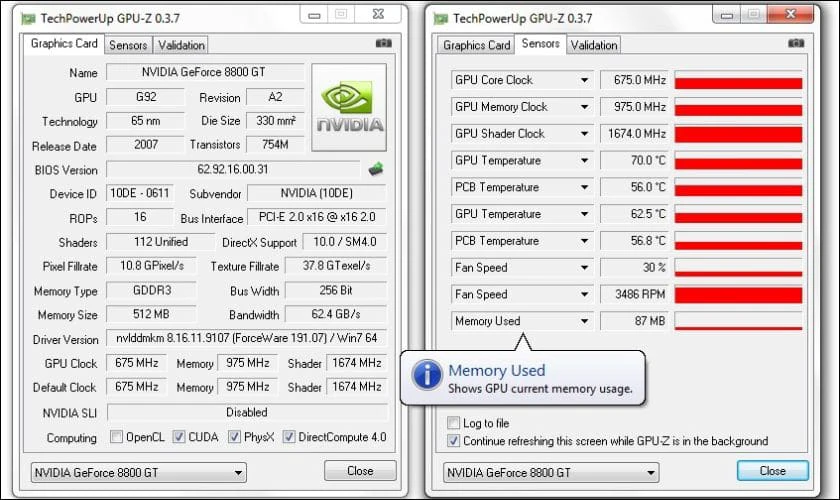The width and height of the screenshot is (840, 500).
Task: Minimize the left GPU-Z window
Action: click(314, 15)
